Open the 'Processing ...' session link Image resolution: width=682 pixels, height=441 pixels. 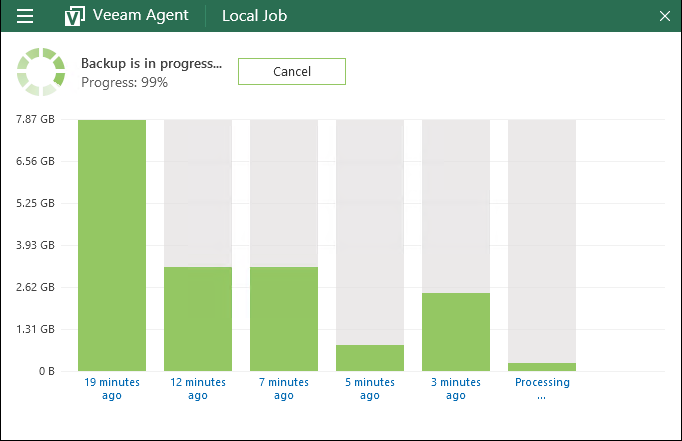point(542,388)
